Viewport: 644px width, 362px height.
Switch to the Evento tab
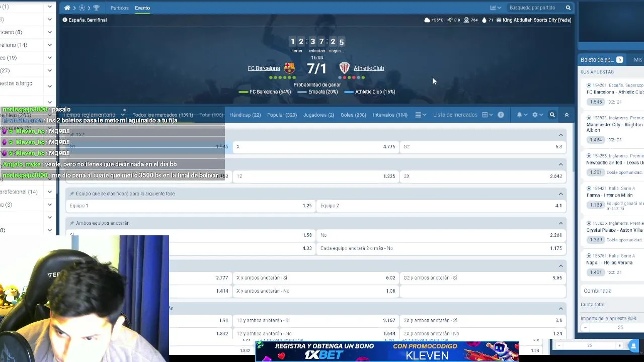tap(142, 8)
